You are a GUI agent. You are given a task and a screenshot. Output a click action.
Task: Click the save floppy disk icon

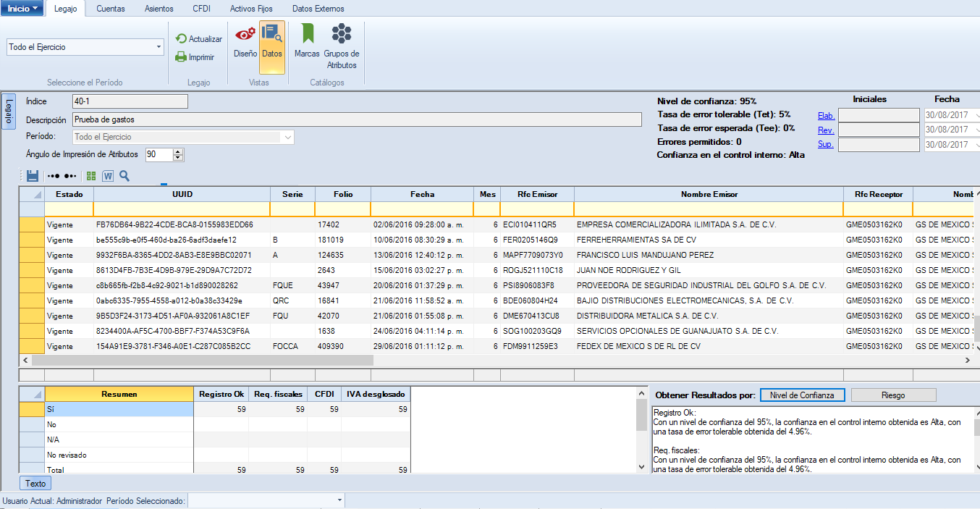pos(32,176)
